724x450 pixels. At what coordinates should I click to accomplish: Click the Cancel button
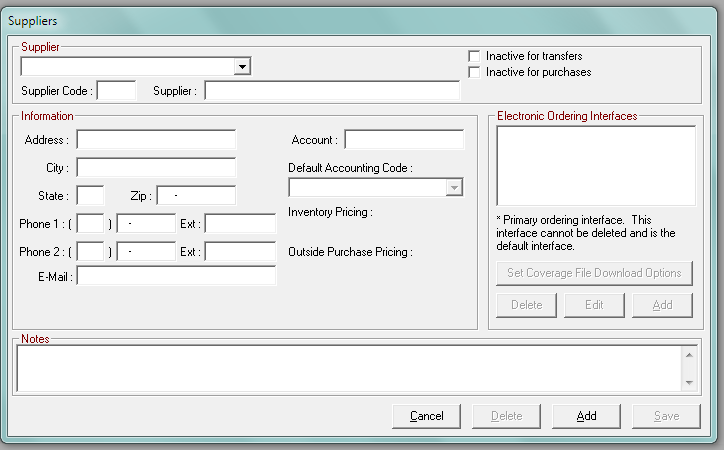click(x=426, y=416)
